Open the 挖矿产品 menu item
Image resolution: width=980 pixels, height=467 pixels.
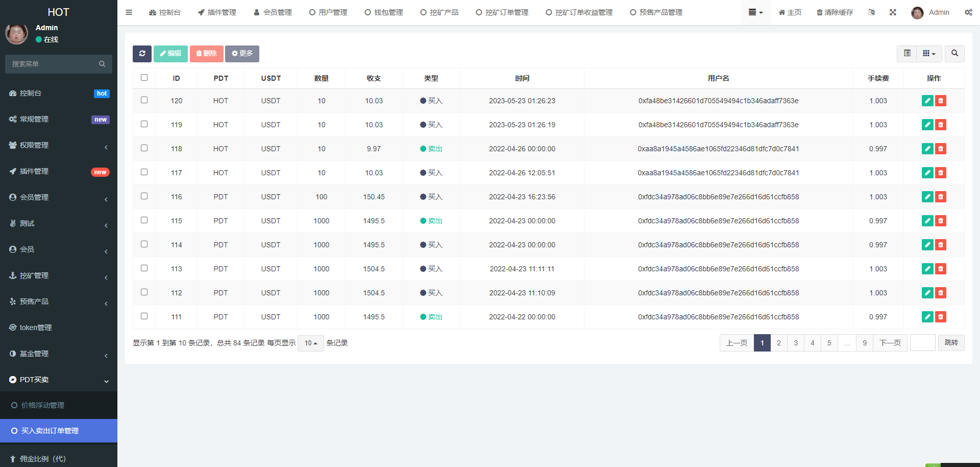pyautogui.click(x=439, y=12)
